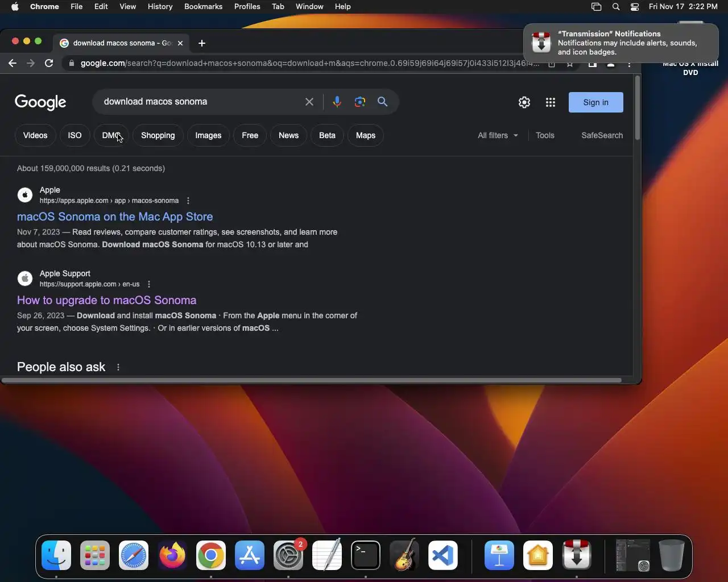The image size is (728, 582).
Task: Filter results by Videos
Action: point(35,135)
